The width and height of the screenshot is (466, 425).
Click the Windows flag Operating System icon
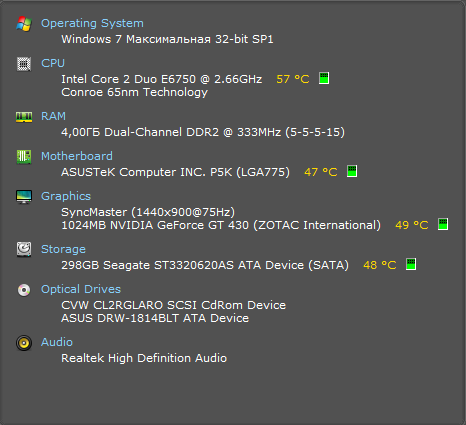pyautogui.click(x=24, y=24)
